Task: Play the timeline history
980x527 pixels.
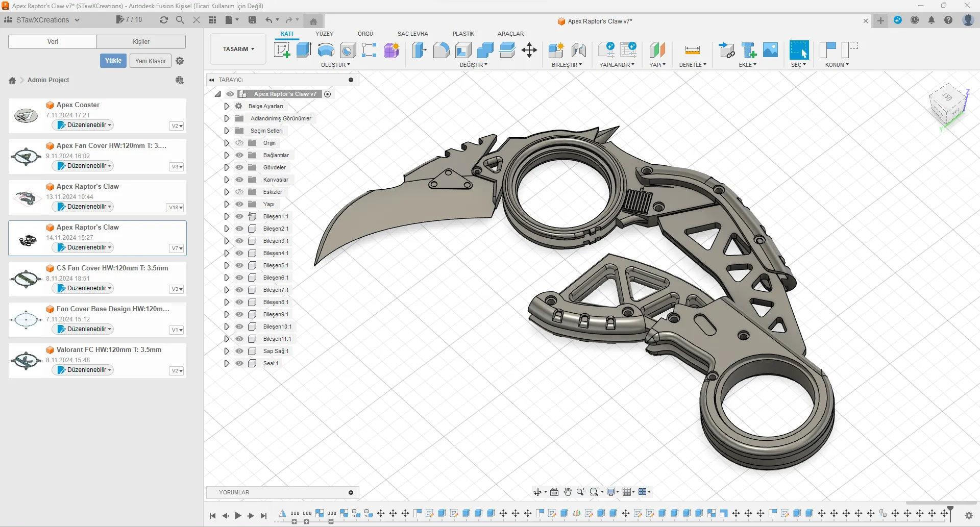Action: 238,516
